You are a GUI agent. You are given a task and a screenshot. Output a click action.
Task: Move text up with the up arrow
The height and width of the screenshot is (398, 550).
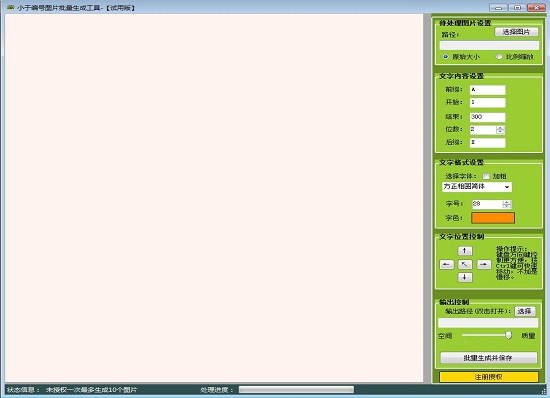tap(465, 251)
